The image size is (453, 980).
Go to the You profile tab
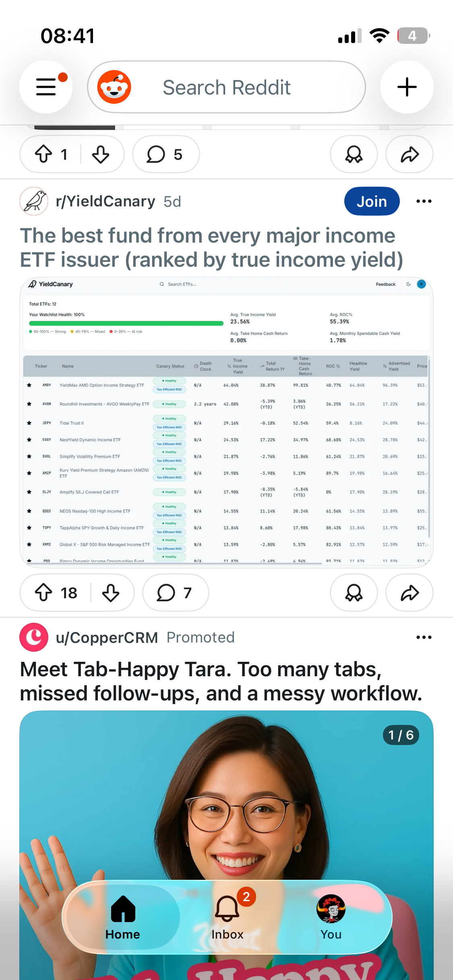pyautogui.click(x=331, y=917)
